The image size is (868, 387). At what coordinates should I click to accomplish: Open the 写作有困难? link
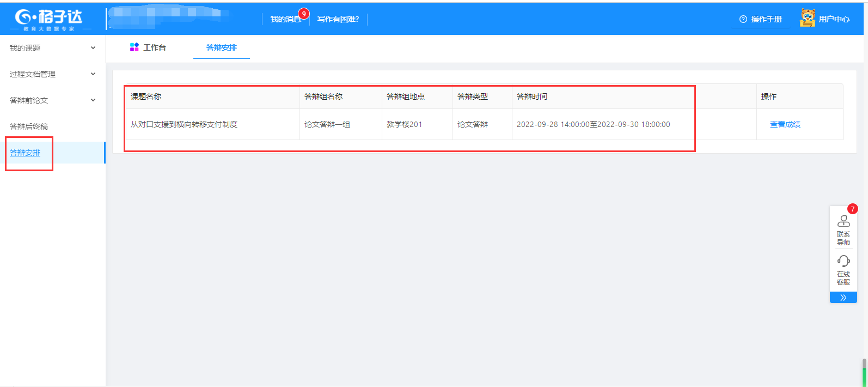(x=338, y=19)
